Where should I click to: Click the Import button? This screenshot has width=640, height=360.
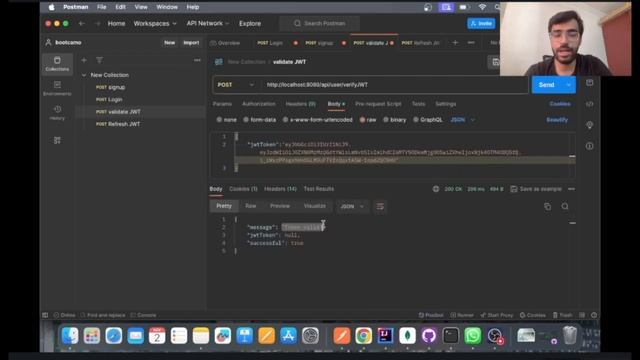(x=191, y=42)
